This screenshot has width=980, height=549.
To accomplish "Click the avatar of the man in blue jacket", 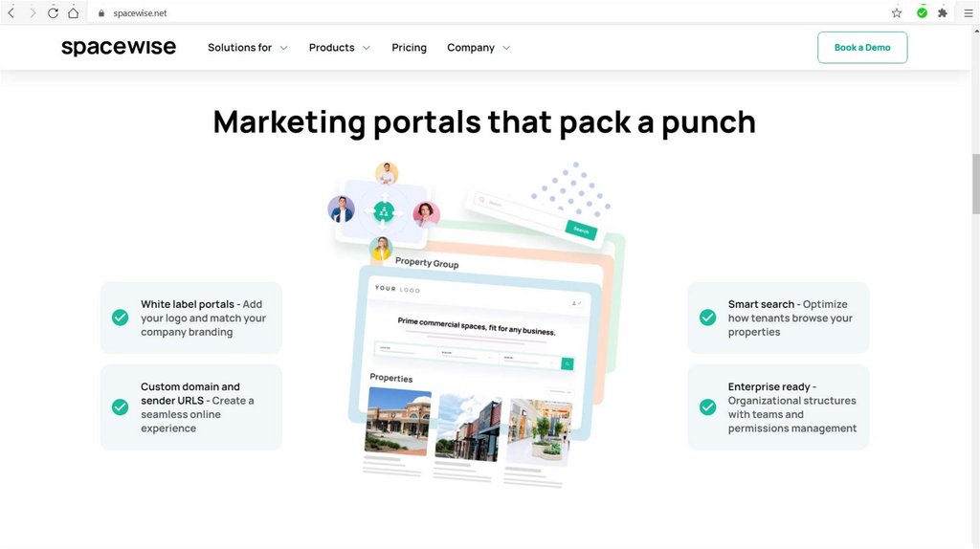I will 342,209.
